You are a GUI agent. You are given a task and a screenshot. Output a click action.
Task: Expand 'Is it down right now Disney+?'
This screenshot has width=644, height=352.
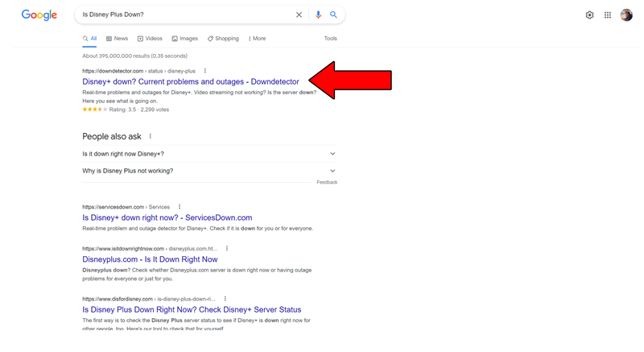(x=209, y=154)
